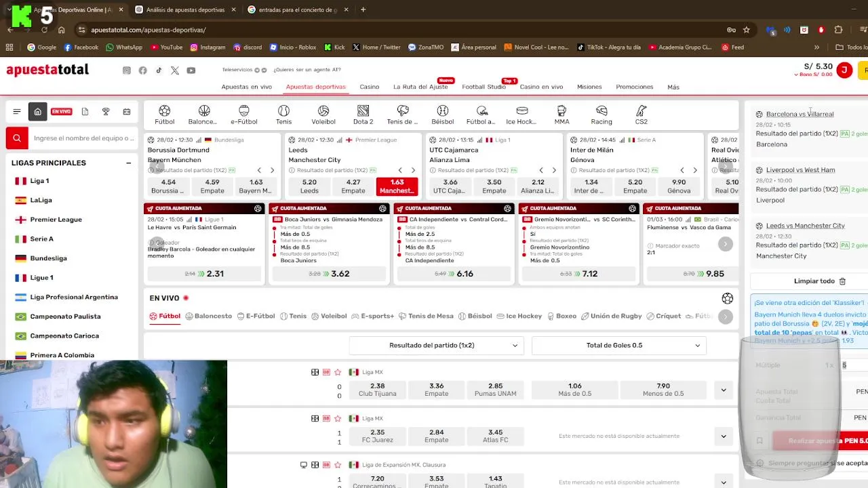Open the Leeds vs Manchester City betslip link
This screenshot has width=868, height=488.
pos(805,226)
